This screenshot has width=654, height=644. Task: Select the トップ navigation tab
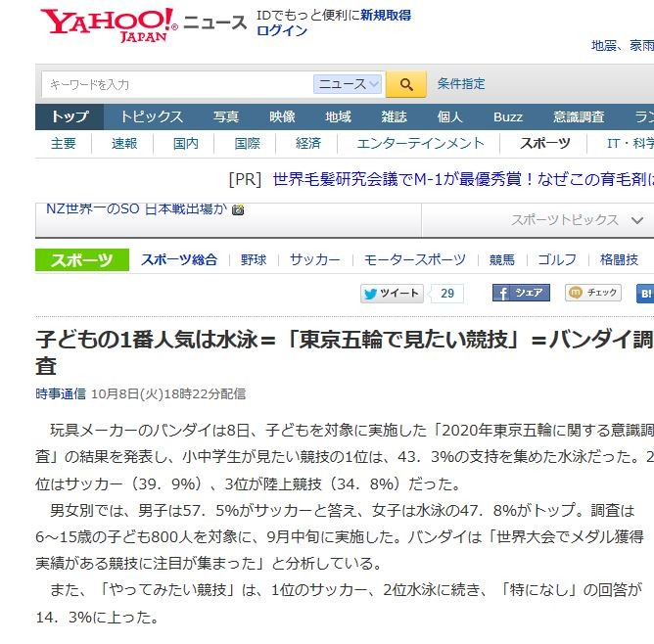click(70, 116)
